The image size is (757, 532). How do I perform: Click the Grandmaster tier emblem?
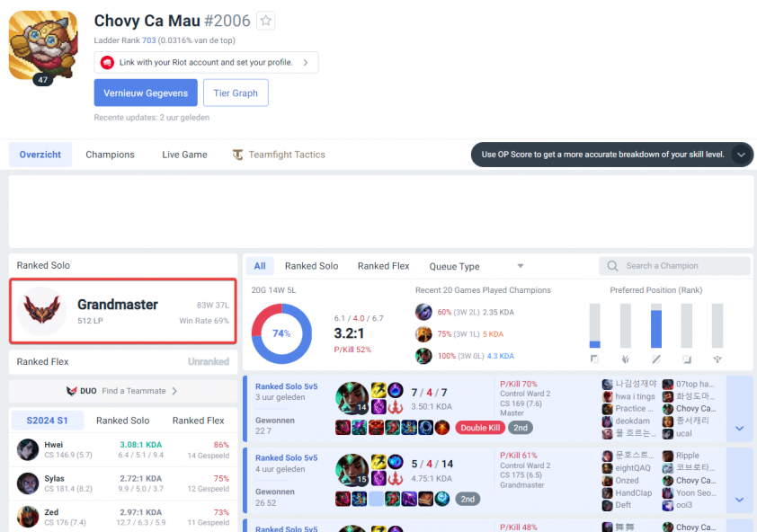click(x=42, y=311)
